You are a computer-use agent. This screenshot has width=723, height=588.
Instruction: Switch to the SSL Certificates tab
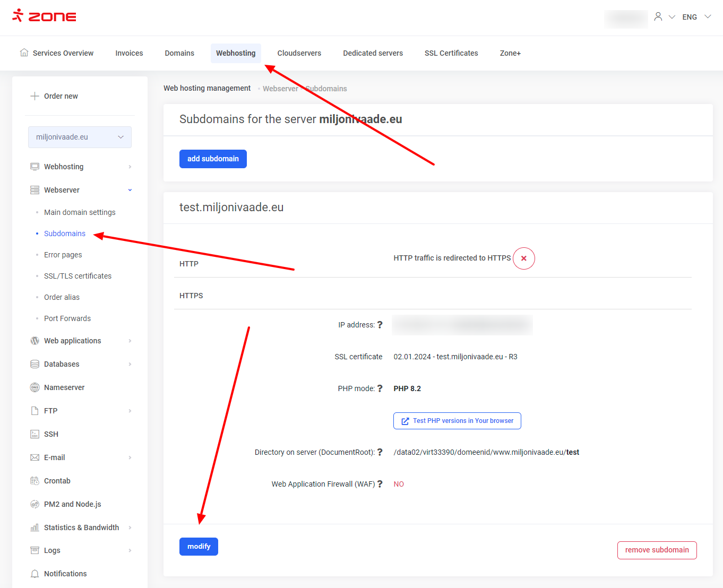pyautogui.click(x=451, y=53)
